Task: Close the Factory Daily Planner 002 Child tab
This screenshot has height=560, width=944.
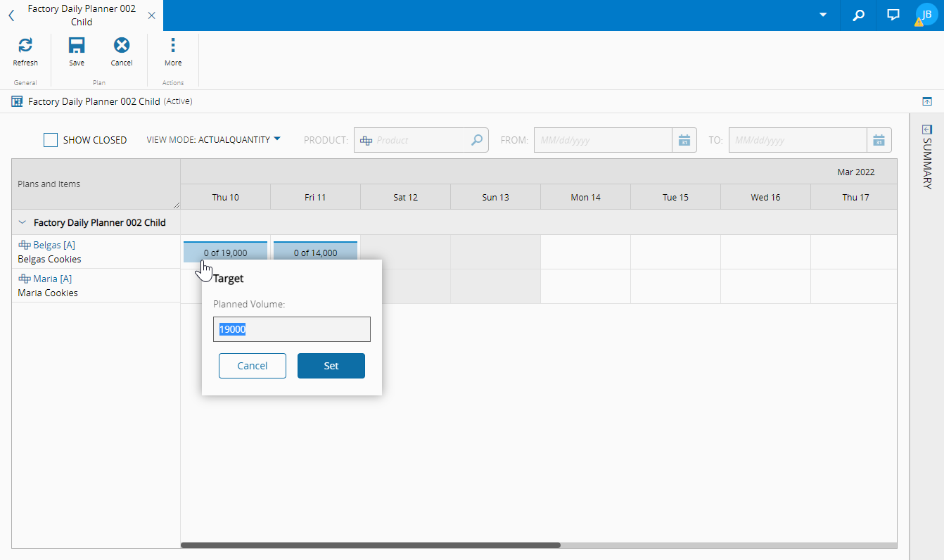Action: tap(151, 15)
